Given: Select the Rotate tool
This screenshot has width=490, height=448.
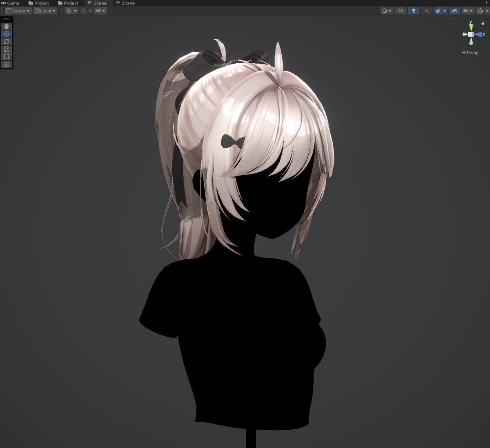Looking at the screenshot, I should [x=7, y=41].
